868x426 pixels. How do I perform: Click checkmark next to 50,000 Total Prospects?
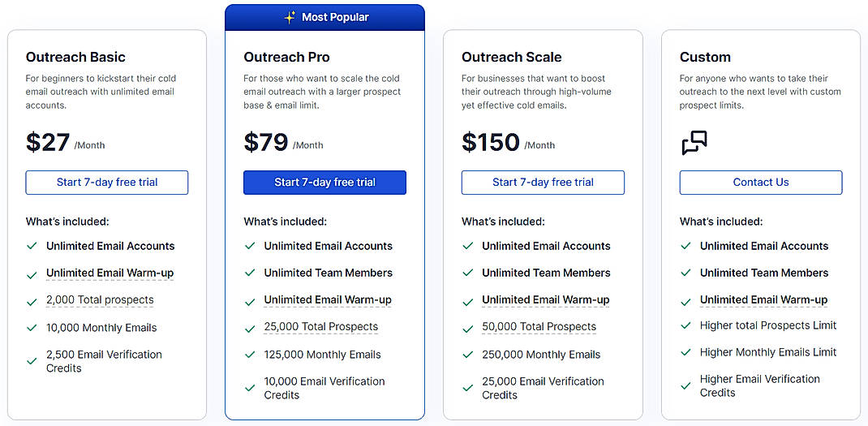(468, 327)
